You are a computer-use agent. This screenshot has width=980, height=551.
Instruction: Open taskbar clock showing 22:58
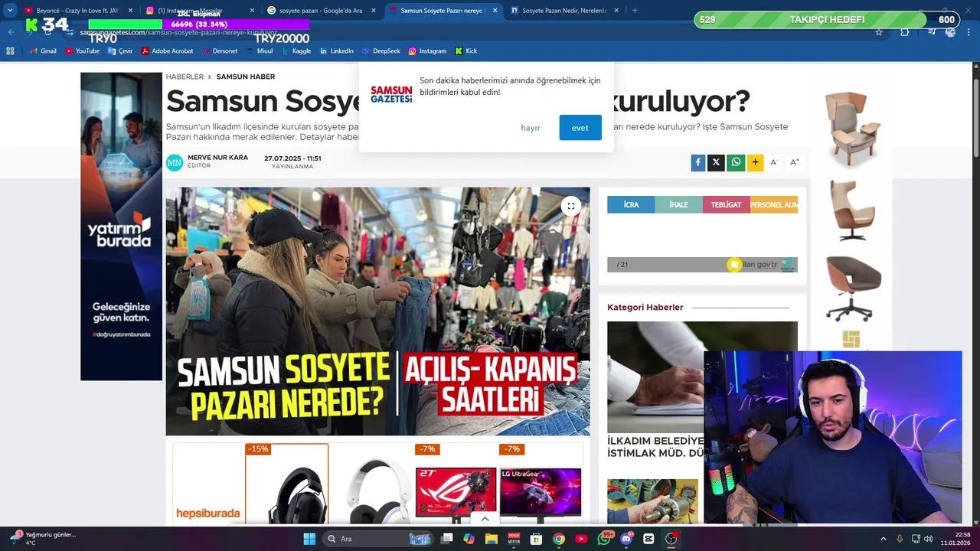click(x=955, y=539)
